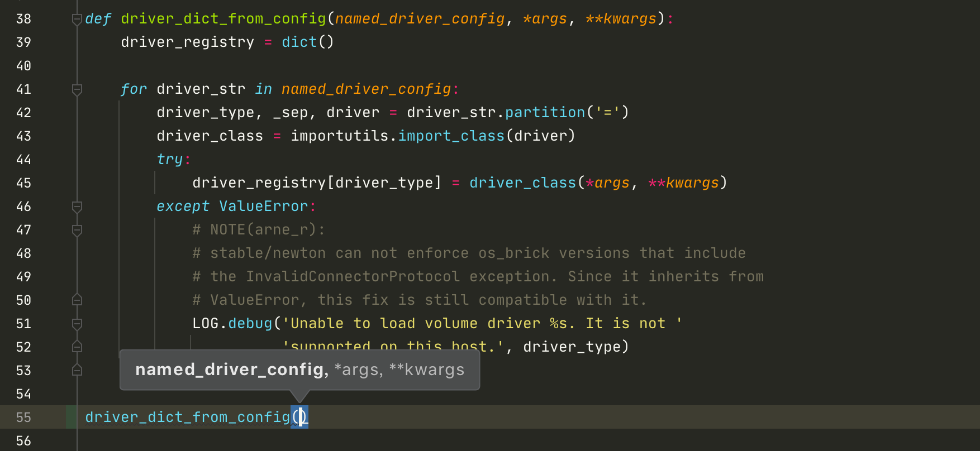This screenshot has width=980, height=451.
Task: Click line number 40 in the gutter
Action: click(23, 66)
